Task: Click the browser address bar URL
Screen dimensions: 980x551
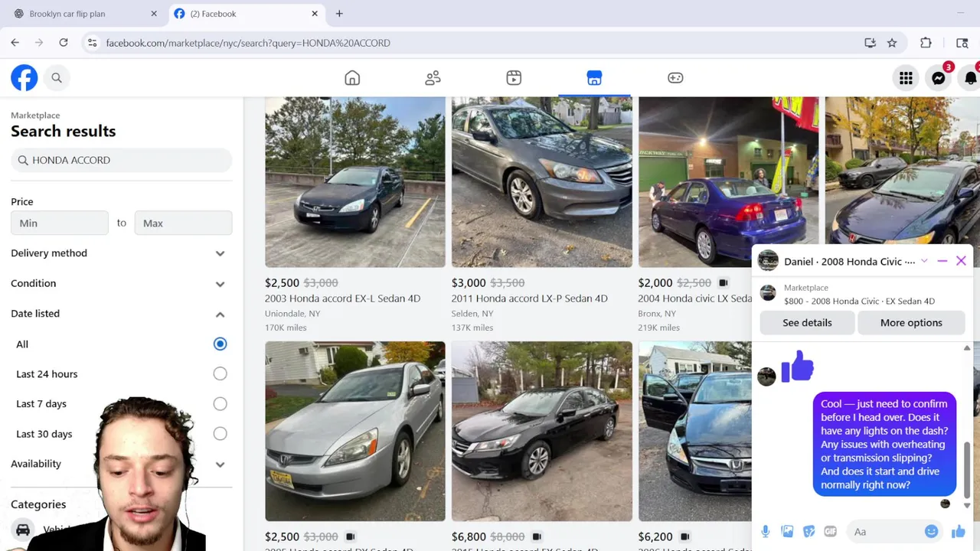Action: 248,43
